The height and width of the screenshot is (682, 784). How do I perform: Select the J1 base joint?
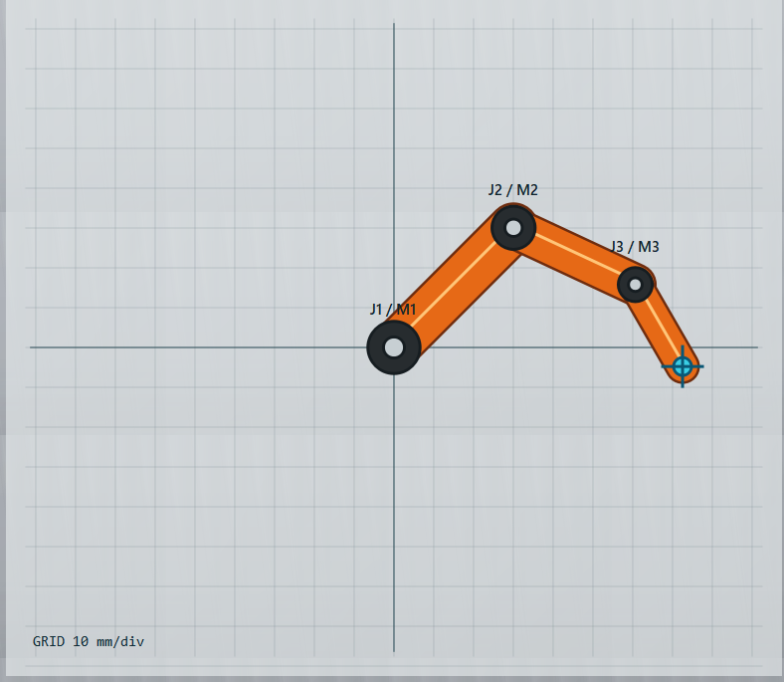click(394, 347)
